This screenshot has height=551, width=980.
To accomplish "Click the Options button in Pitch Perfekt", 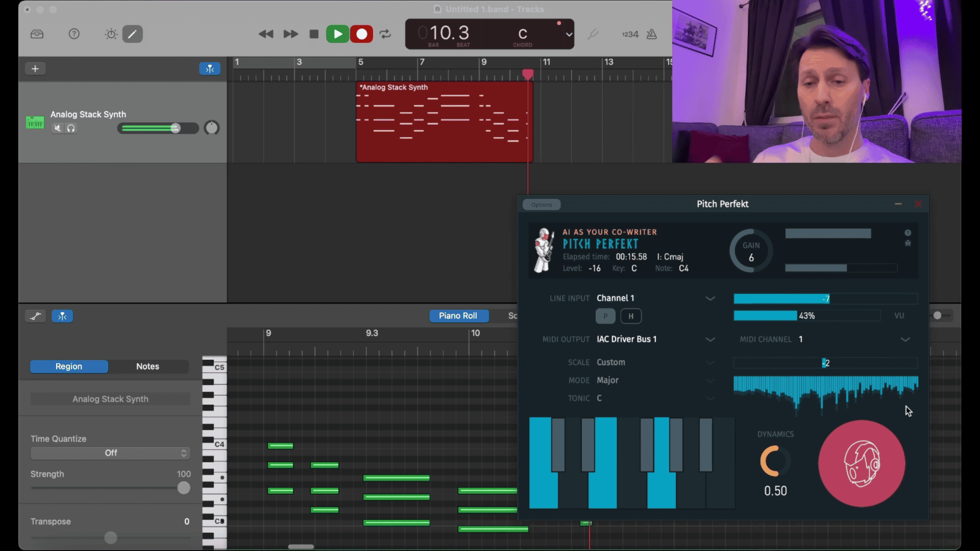I will tap(542, 205).
